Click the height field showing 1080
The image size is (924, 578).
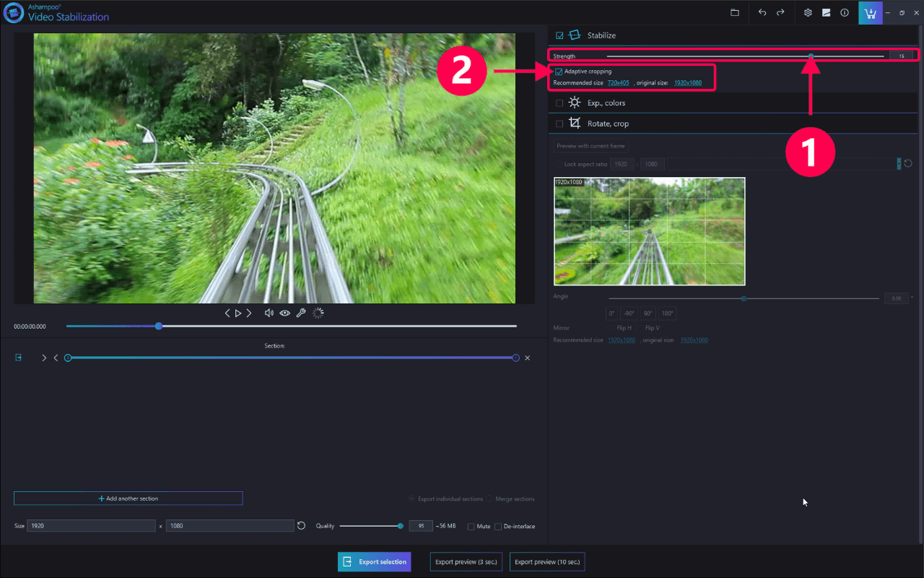point(230,526)
